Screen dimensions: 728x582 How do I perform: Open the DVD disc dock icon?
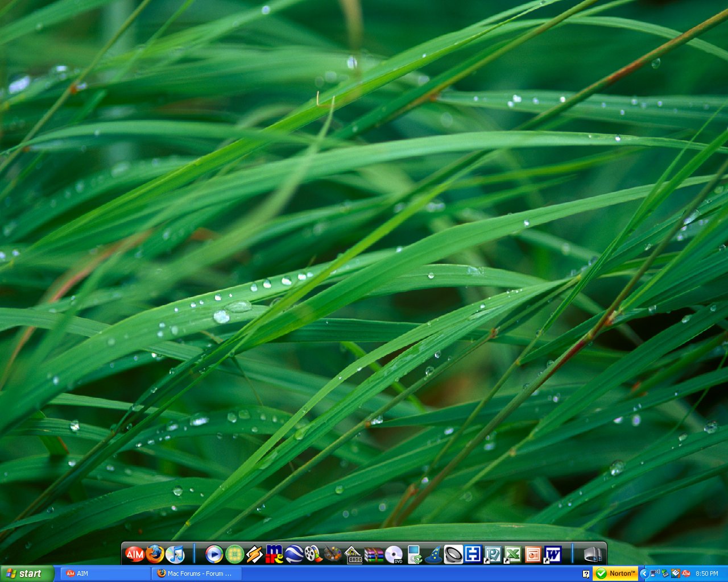pos(394,554)
